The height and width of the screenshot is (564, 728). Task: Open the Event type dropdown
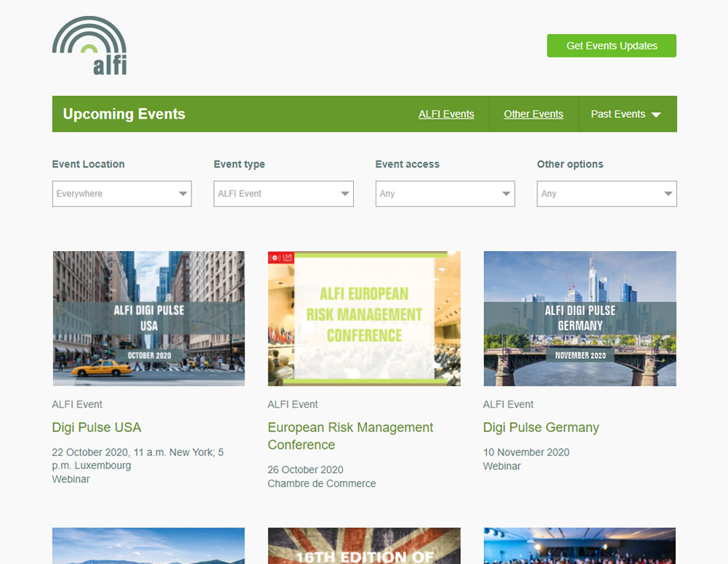coord(283,194)
